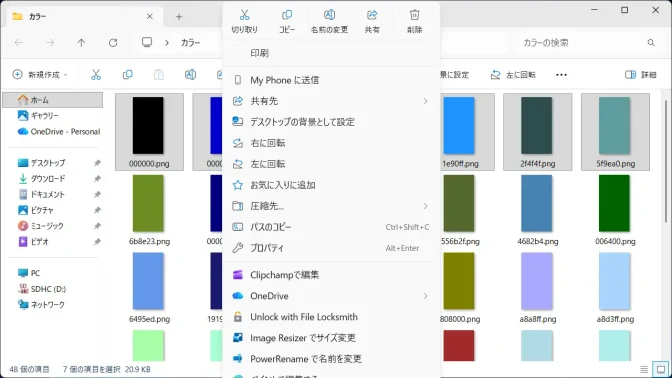Expand the 圧縮先... submenu

pyautogui.click(x=331, y=206)
